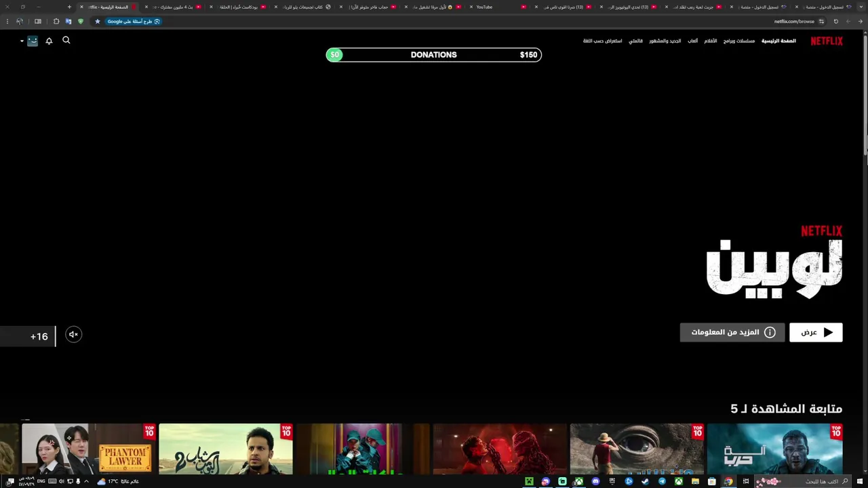This screenshot has height=488, width=868.
Task: Open File Explorer from the taskbar
Action: (695, 481)
